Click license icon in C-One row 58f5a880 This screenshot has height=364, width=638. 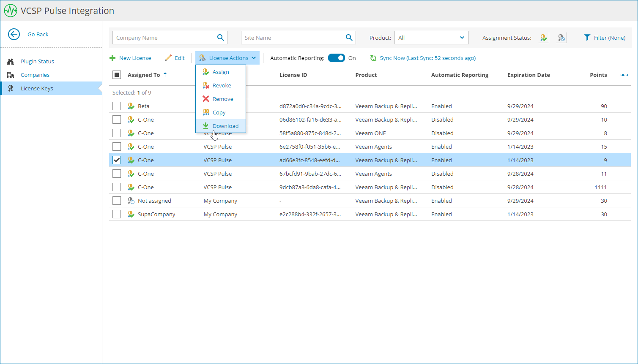(x=131, y=133)
